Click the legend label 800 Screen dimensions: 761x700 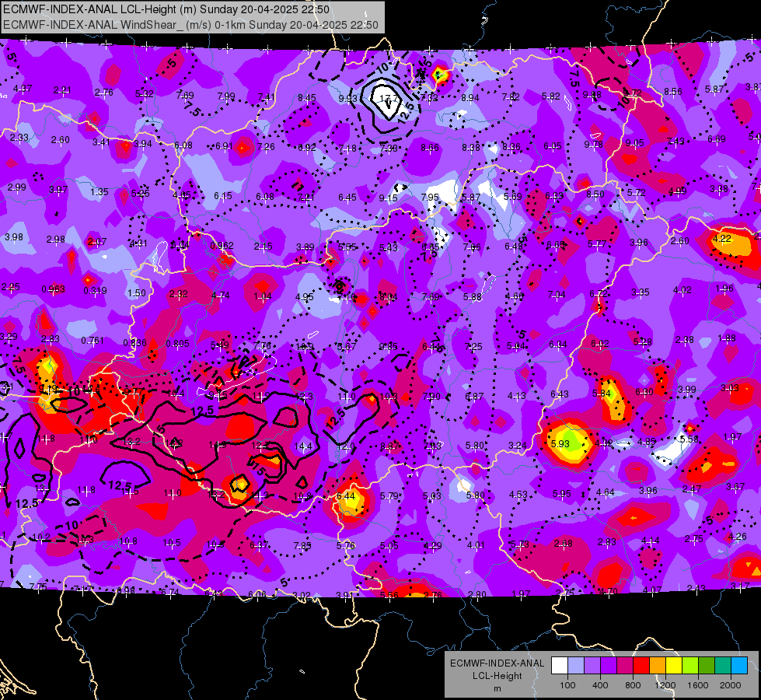(633, 685)
